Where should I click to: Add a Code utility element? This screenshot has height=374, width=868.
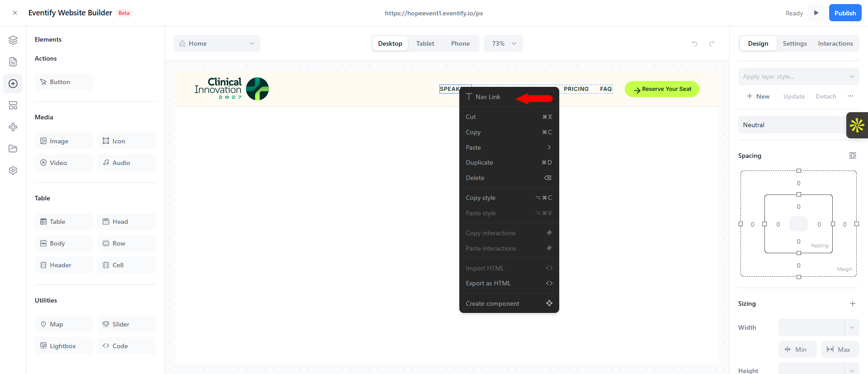click(127, 346)
